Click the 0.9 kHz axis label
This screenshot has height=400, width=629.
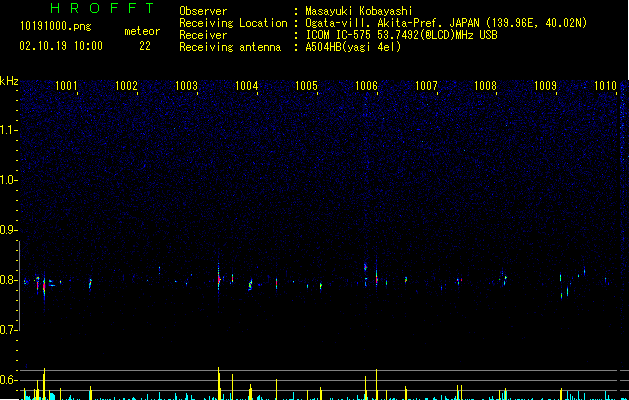9,230
